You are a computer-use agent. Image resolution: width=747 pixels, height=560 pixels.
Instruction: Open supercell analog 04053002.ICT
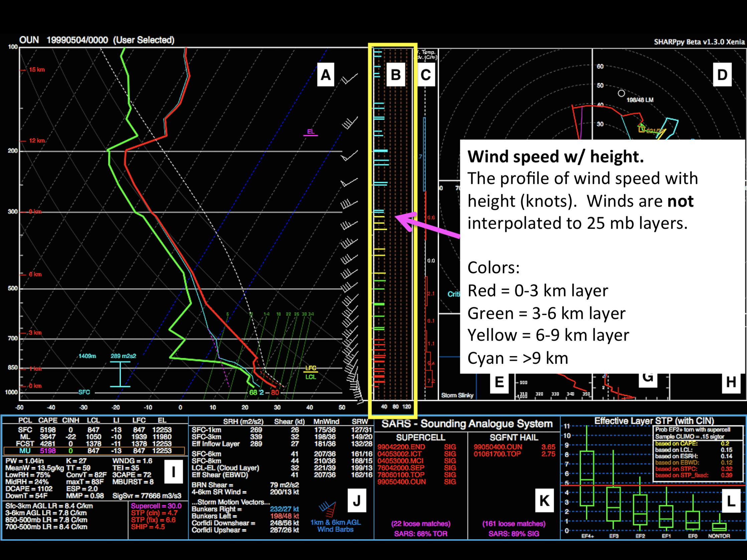(400, 454)
